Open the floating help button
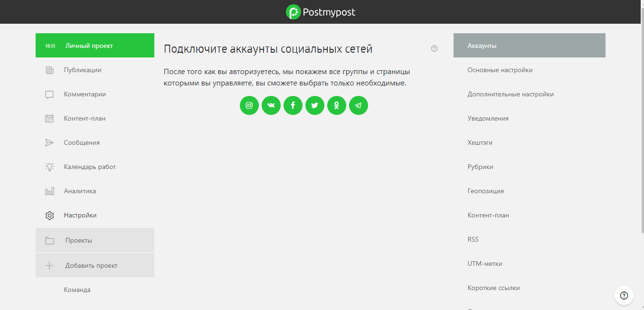The height and width of the screenshot is (310, 644). tap(624, 295)
